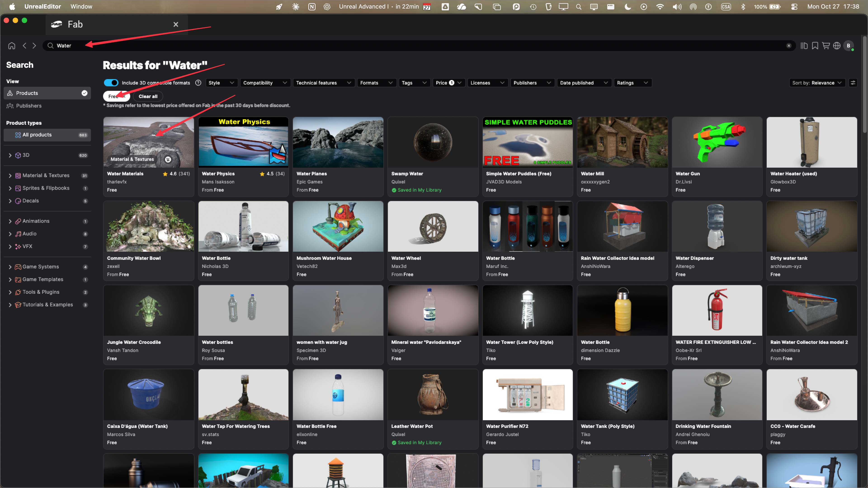Open the UnrealEditor menu
868x488 pixels.
42,6
